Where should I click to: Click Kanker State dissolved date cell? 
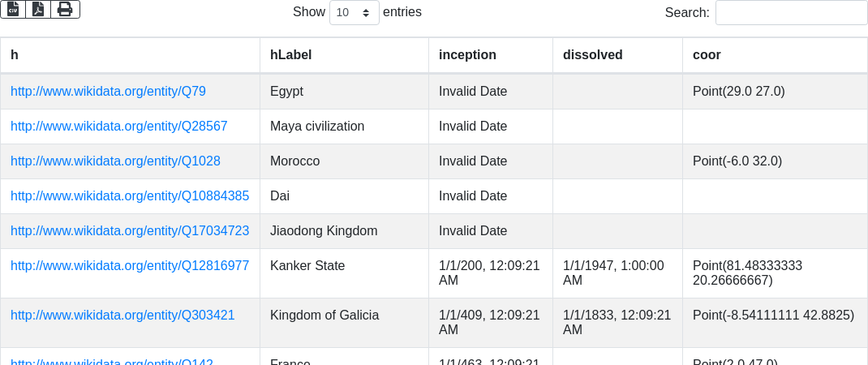point(613,273)
